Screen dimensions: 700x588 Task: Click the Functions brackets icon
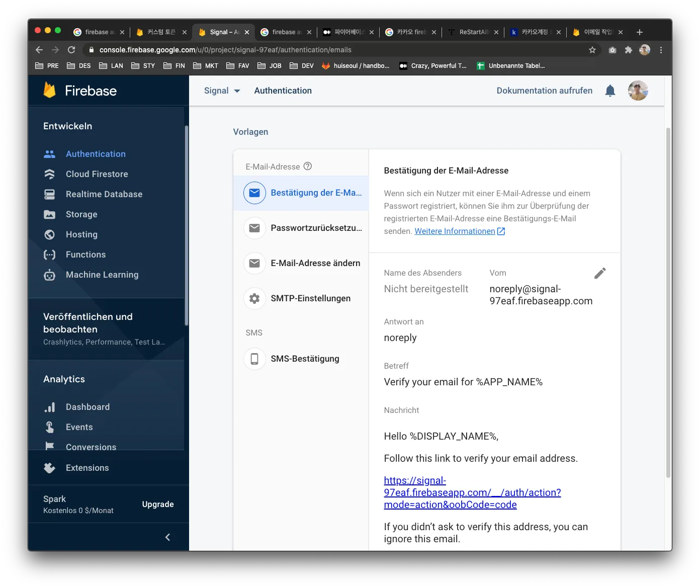(x=49, y=255)
